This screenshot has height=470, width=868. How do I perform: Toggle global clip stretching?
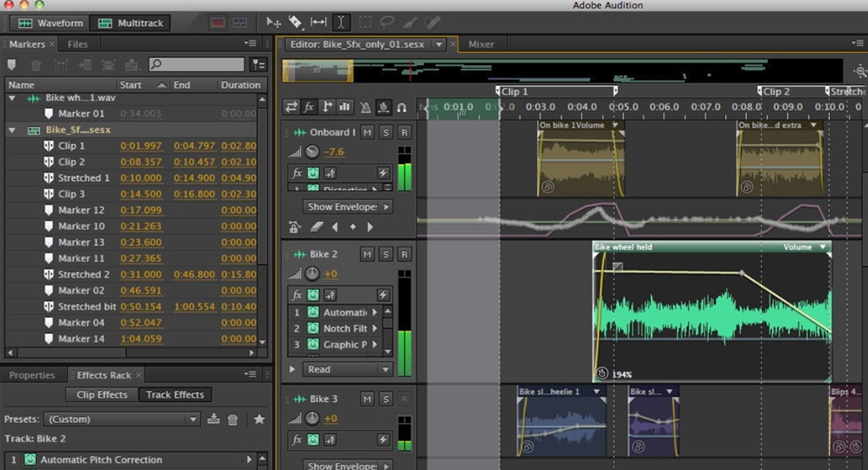pyautogui.click(x=383, y=108)
